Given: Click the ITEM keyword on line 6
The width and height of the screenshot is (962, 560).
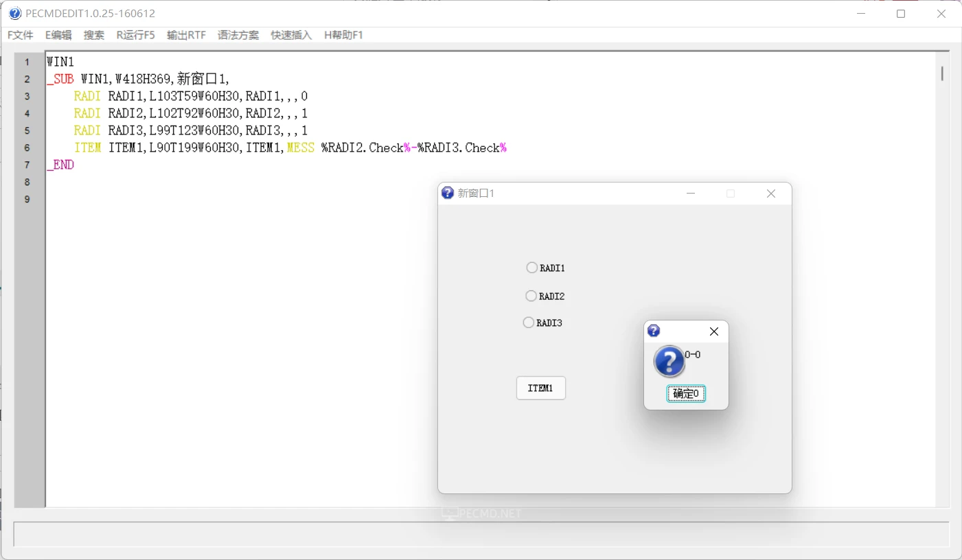Looking at the screenshot, I should pyautogui.click(x=88, y=148).
